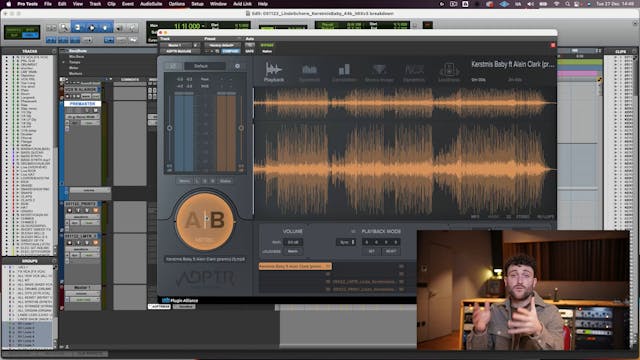The width and height of the screenshot is (640, 360).
Task: Adjust the right B-channel gain slider
Action: [241, 128]
